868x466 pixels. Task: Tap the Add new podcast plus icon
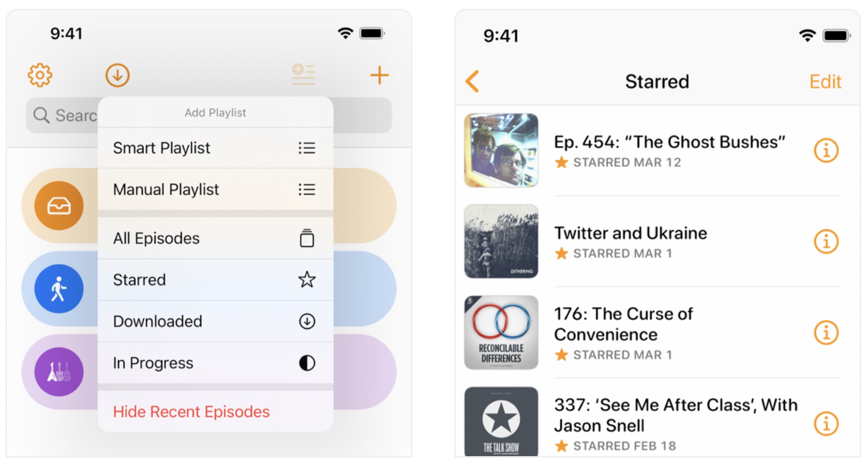click(x=380, y=75)
